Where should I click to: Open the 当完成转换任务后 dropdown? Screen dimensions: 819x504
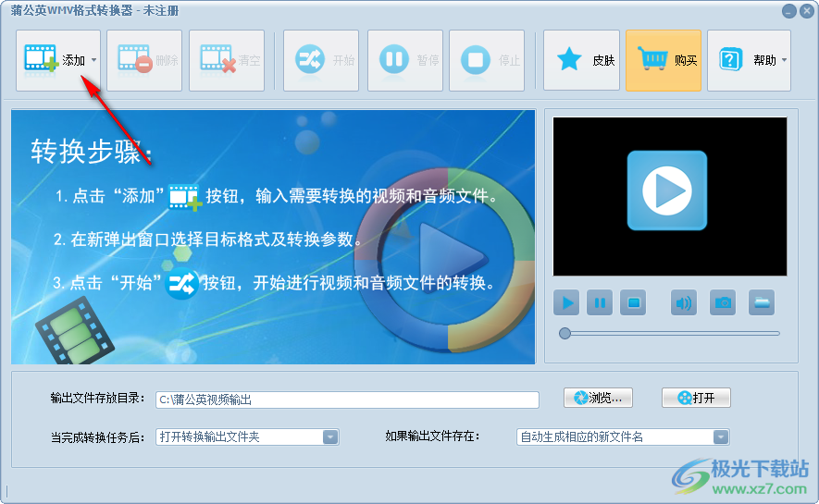248,436
